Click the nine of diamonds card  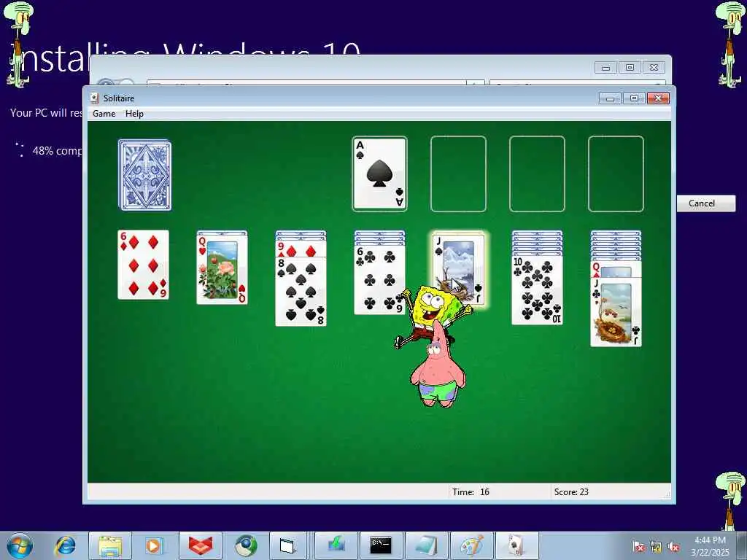tap(301, 249)
